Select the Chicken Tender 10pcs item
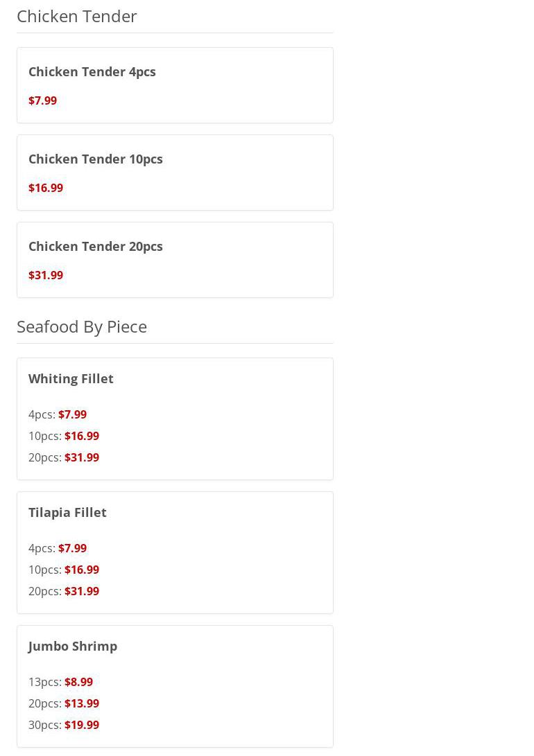534x756 pixels. click(x=96, y=159)
